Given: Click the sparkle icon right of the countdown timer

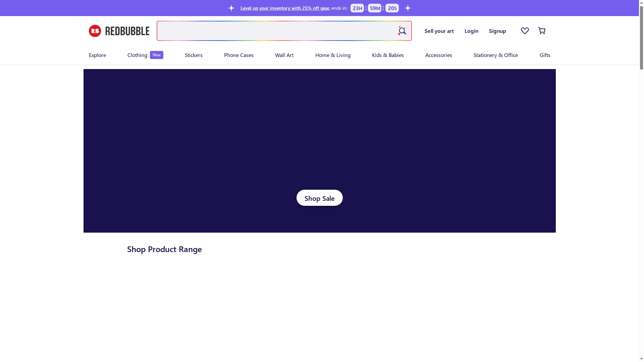Looking at the screenshot, I should click(408, 8).
